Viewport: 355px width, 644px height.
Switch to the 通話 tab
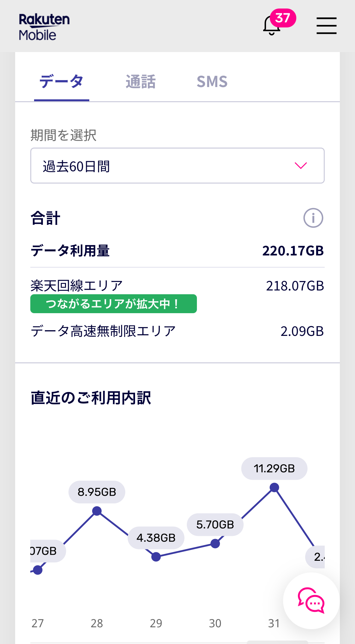140,82
